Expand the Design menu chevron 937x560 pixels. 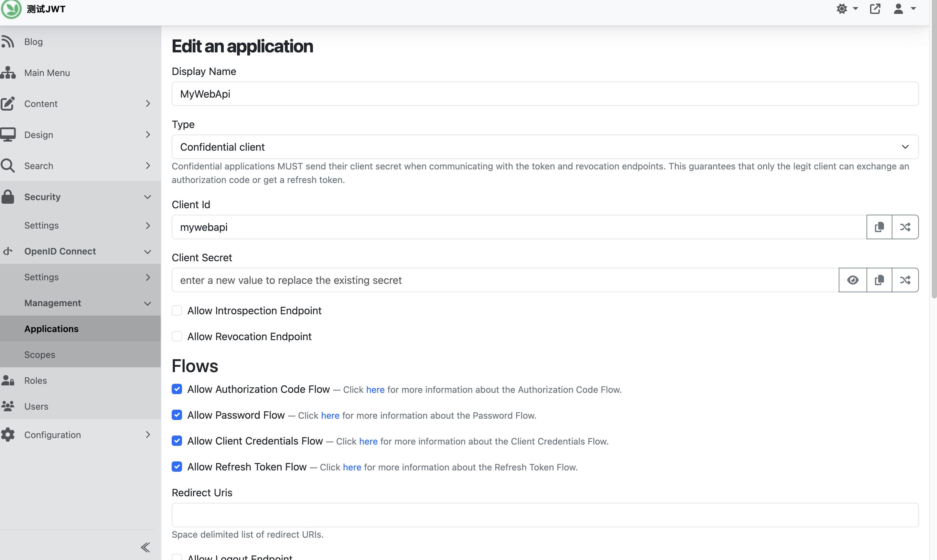tap(148, 134)
